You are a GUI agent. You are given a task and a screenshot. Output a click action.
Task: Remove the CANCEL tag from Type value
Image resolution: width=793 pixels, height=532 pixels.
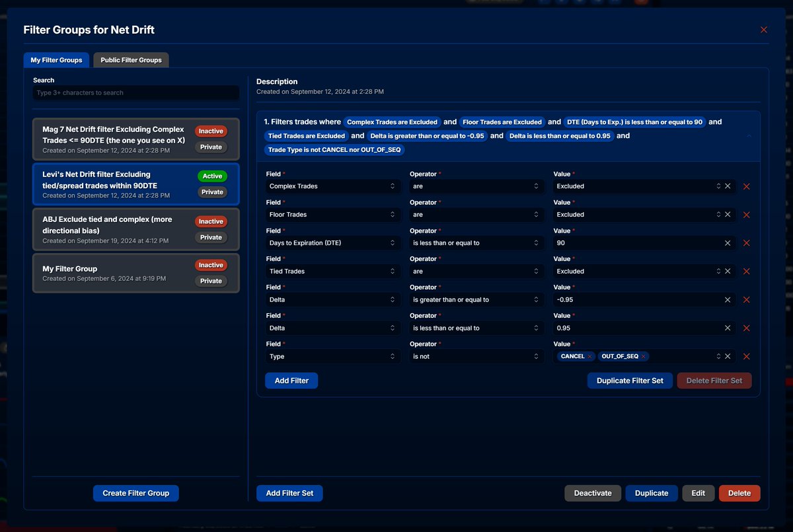[x=589, y=356]
